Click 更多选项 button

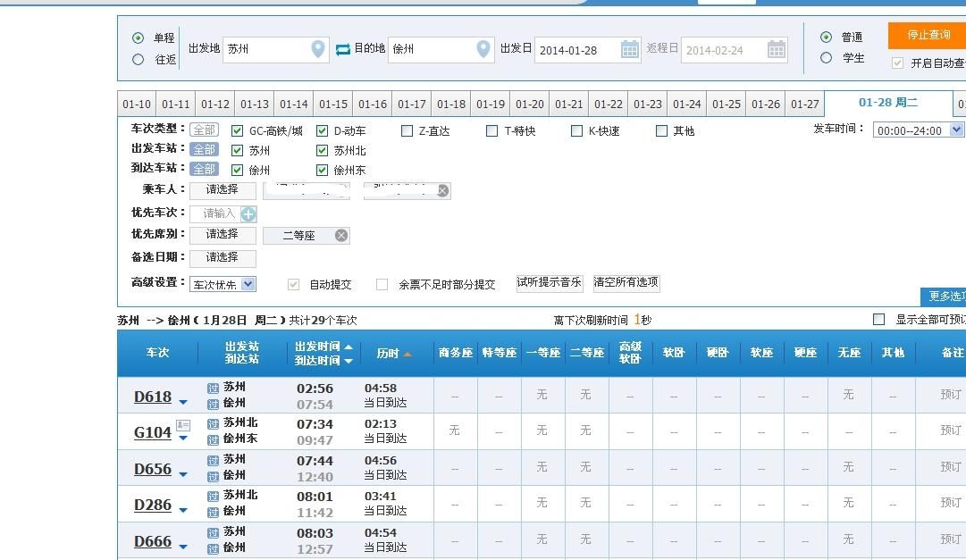click(944, 297)
